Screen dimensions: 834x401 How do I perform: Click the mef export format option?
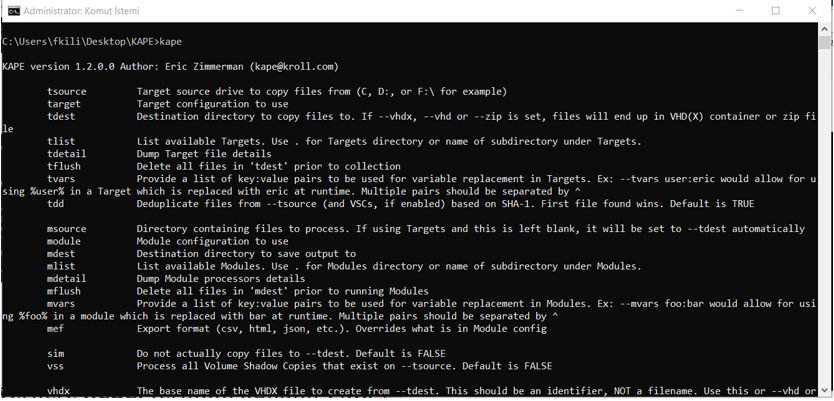point(55,329)
